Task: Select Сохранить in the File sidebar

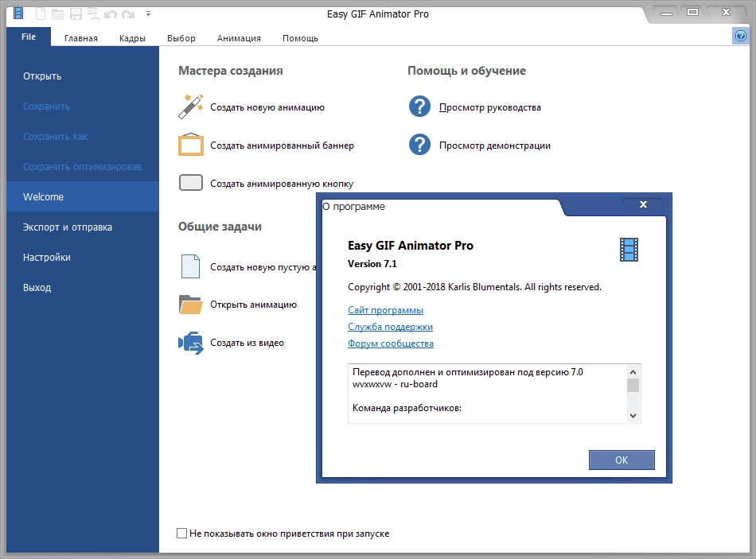Action: pyautogui.click(x=83, y=107)
